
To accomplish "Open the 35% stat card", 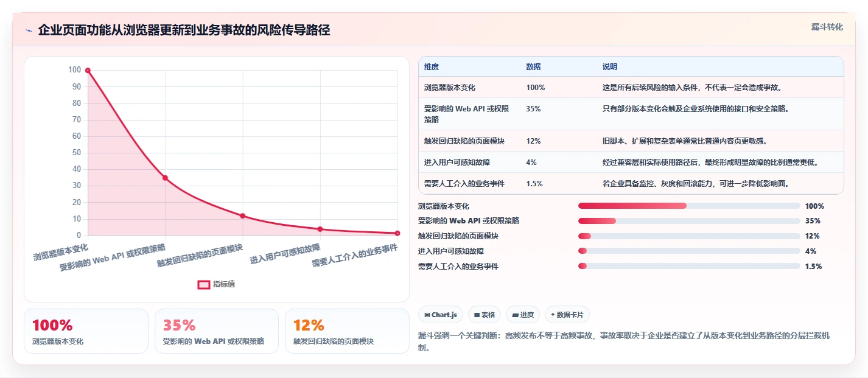I will click(x=217, y=331).
